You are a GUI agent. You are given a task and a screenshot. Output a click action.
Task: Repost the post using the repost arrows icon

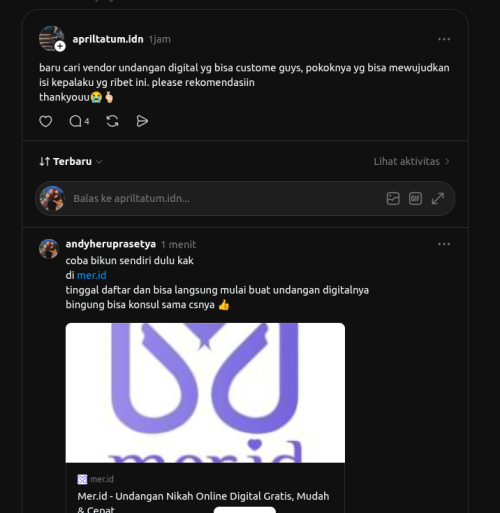coord(112,121)
